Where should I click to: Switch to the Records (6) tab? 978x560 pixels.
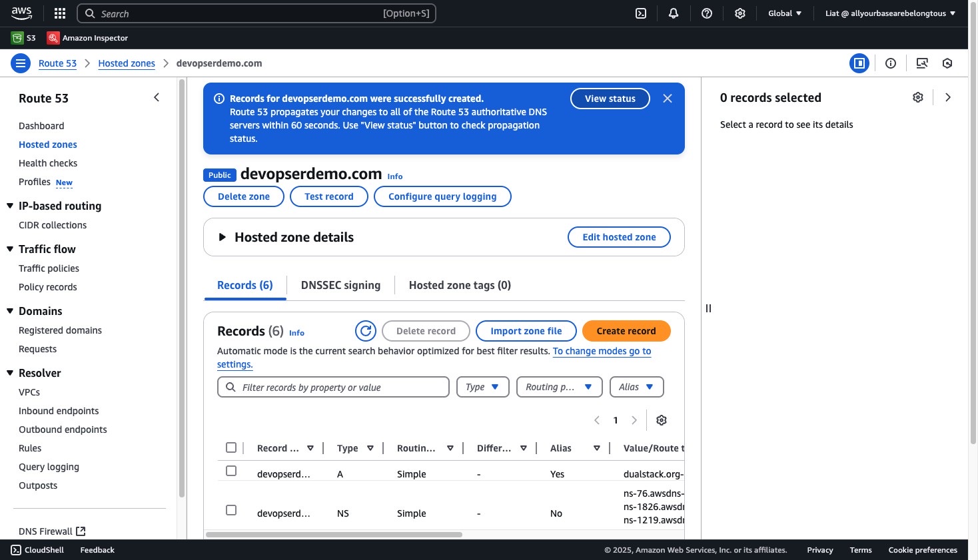pos(245,285)
